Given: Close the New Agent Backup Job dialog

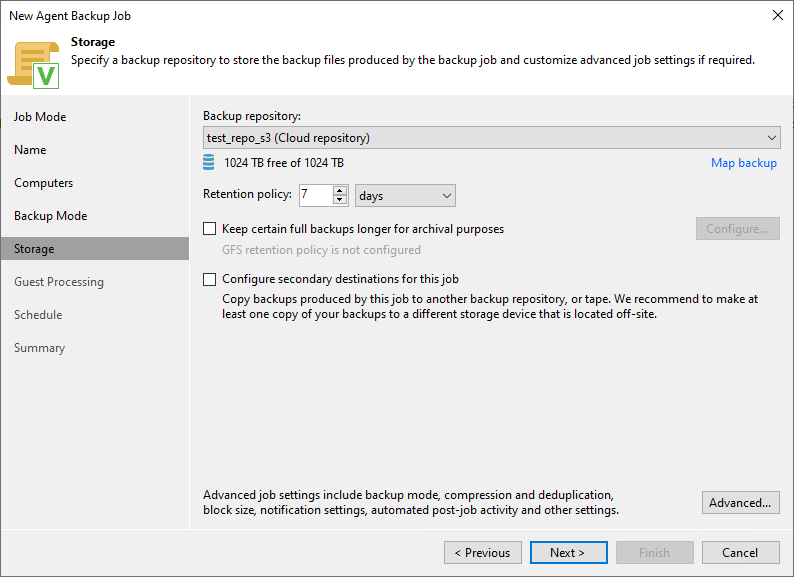Looking at the screenshot, I should [x=777, y=16].
